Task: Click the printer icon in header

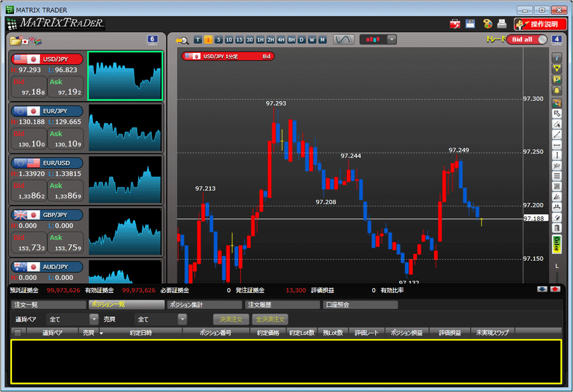Action: [502, 24]
